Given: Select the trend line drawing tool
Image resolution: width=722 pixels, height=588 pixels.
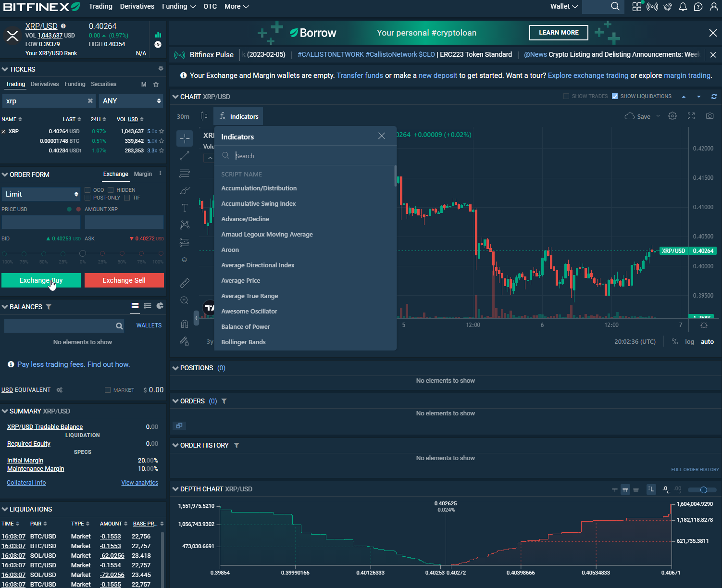Looking at the screenshot, I should (185, 156).
